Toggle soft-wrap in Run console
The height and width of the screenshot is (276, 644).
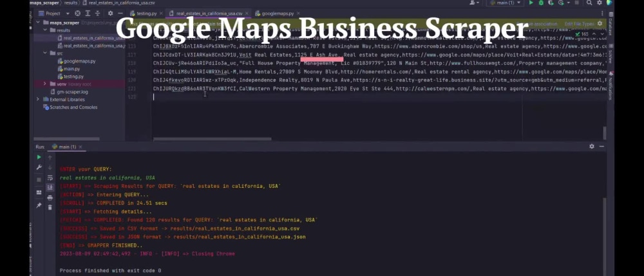click(50, 178)
